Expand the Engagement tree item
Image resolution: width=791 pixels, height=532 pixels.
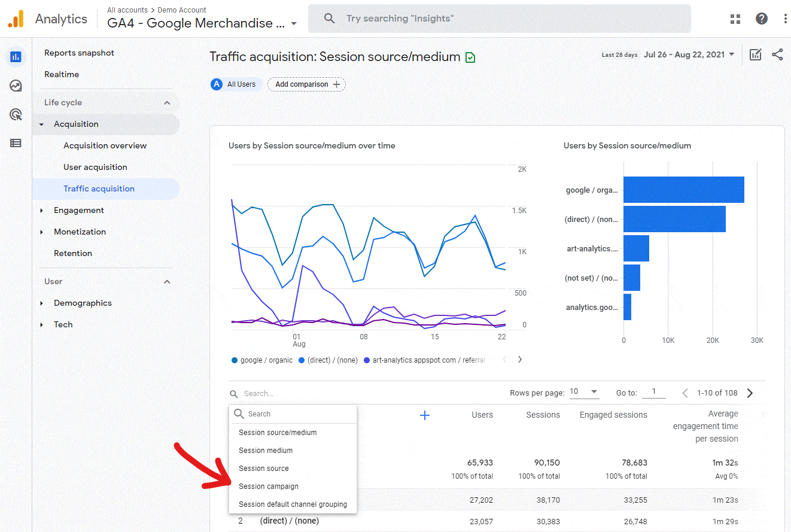(41, 211)
